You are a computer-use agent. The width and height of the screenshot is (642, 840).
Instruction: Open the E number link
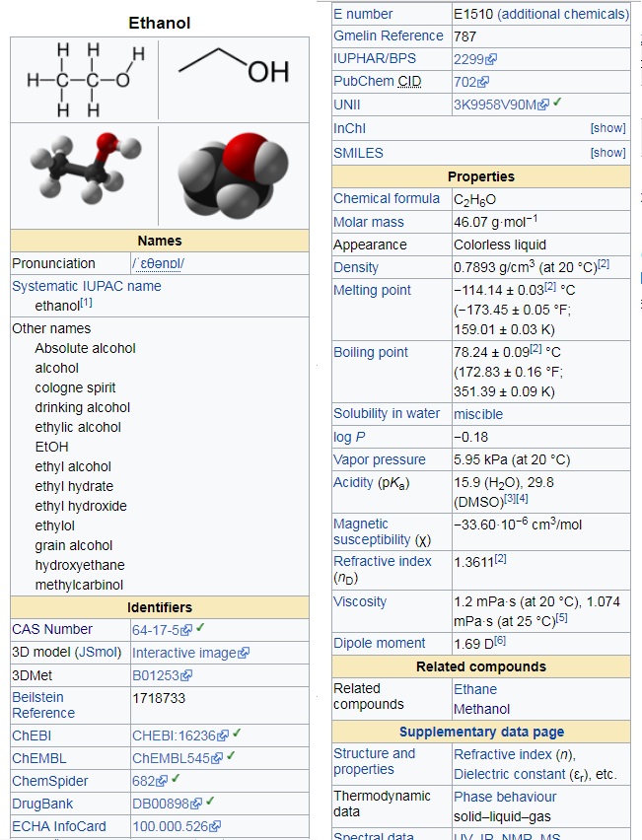click(x=363, y=14)
